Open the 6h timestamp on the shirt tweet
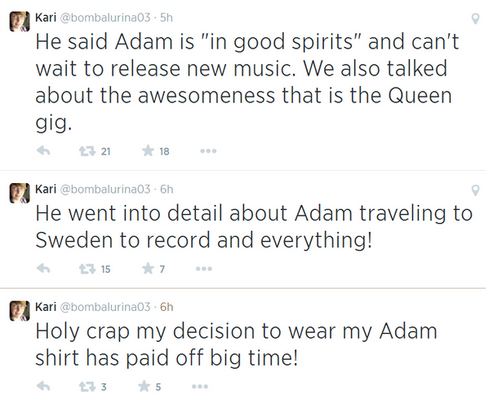The image size is (486, 400). point(167,307)
